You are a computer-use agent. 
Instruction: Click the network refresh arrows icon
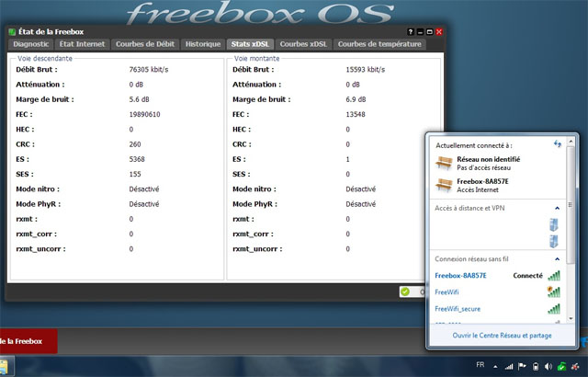click(558, 143)
